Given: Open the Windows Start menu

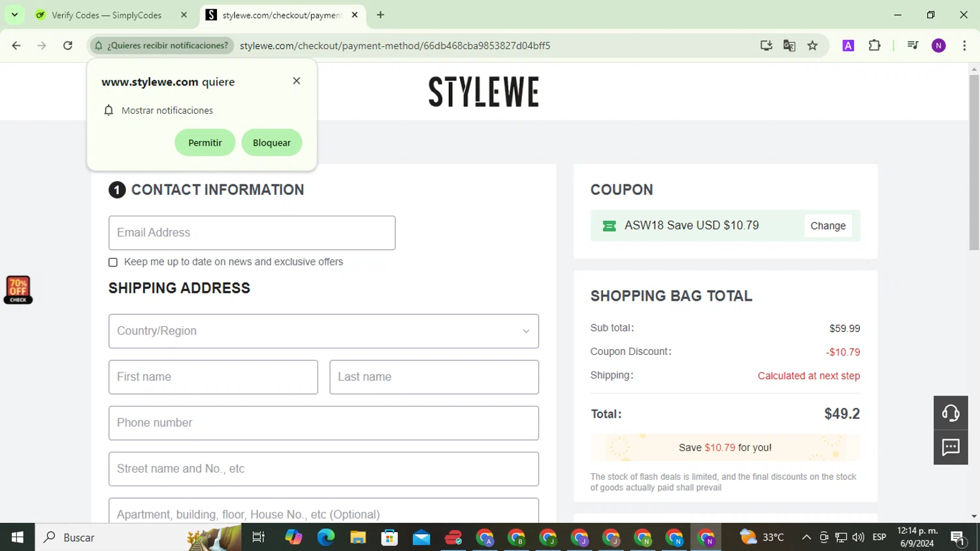Looking at the screenshot, I should (18, 537).
